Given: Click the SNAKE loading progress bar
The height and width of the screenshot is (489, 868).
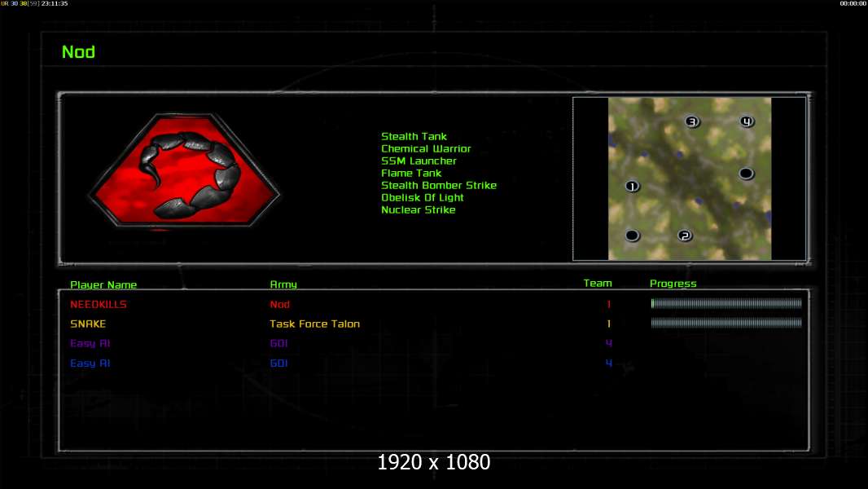Looking at the screenshot, I should (x=726, y=322).
